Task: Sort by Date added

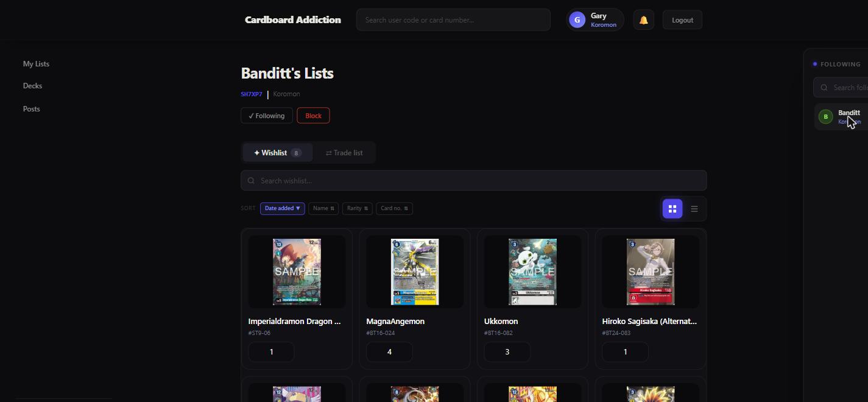Action: point(283,208)
